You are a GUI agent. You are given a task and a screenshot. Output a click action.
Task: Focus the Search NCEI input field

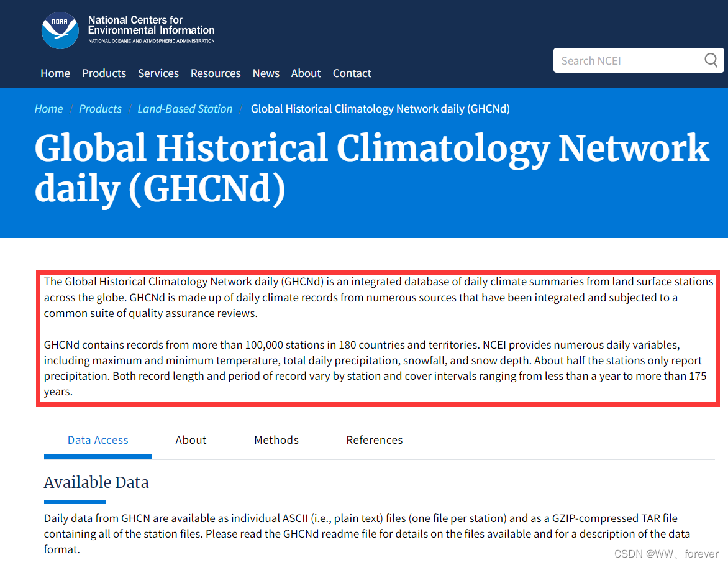pyautogui.click(x=639, y=60)
